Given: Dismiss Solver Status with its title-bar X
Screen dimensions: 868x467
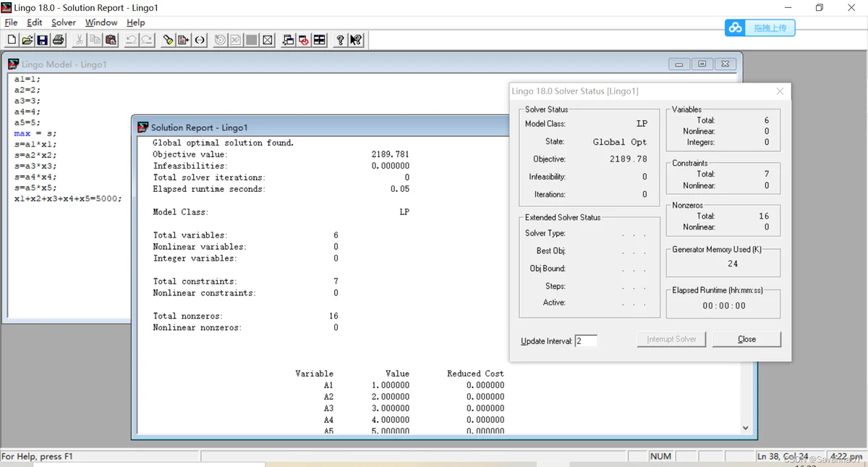Looking at the screenshot, I should point(780,91).
